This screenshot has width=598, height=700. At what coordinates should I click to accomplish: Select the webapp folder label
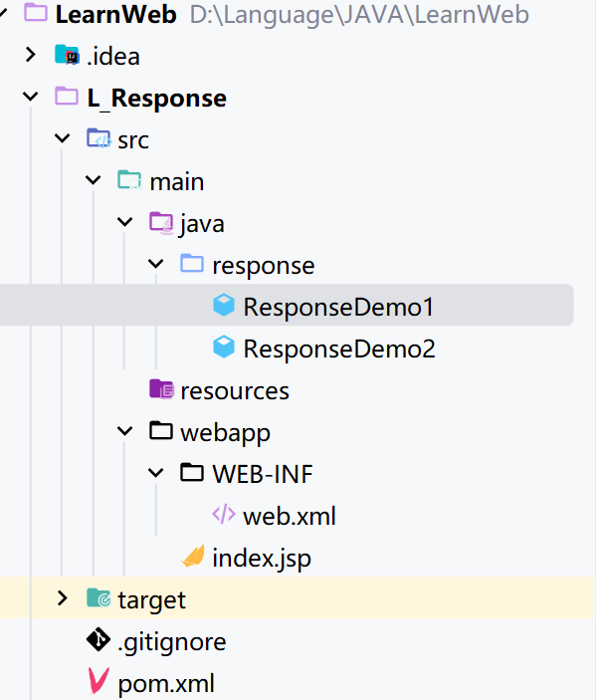tap(225, 432)
